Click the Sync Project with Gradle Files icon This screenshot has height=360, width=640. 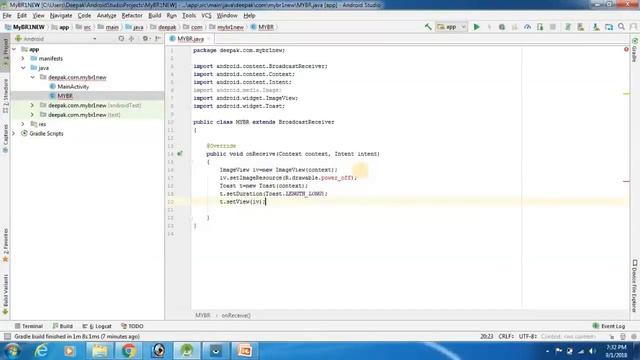click(568, 27)
